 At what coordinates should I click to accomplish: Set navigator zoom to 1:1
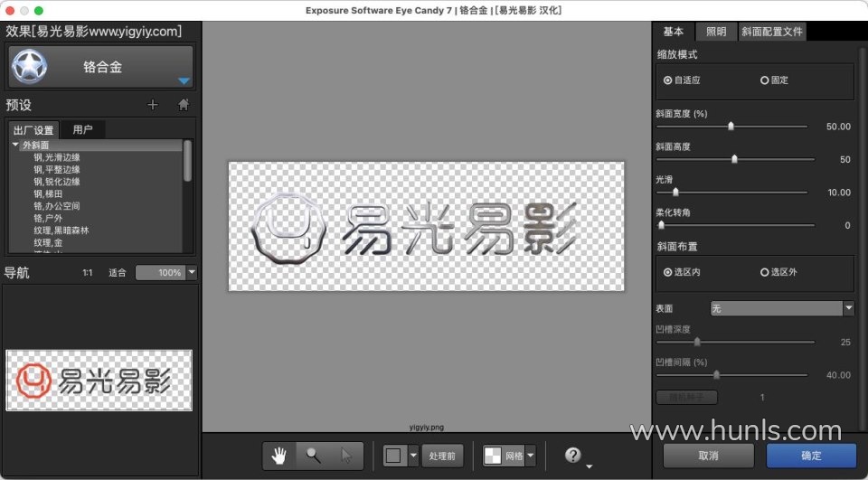[88, 272]
